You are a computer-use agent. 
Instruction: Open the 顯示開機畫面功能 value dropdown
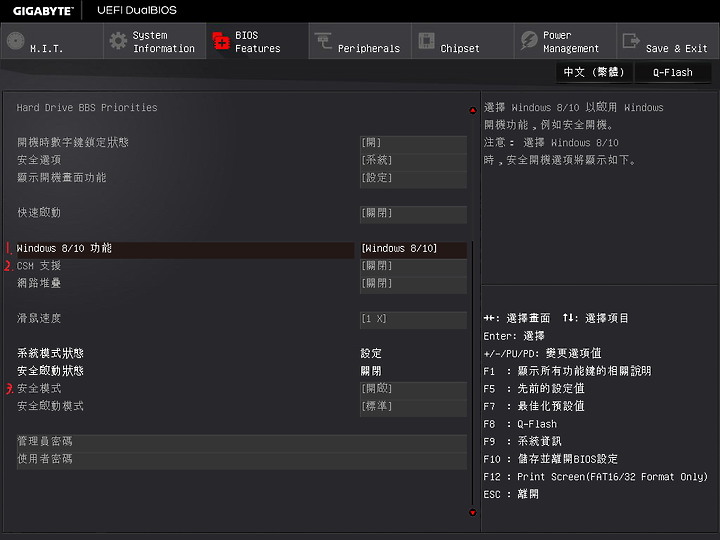413,178
